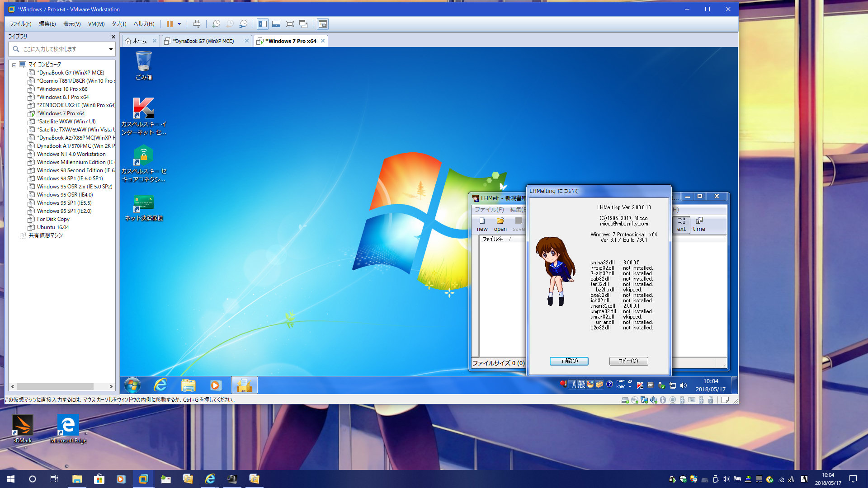Click the Kaspersky tray icon in Windows 7
Viewport: 868px width, 488px height.
tap(640, 385)
